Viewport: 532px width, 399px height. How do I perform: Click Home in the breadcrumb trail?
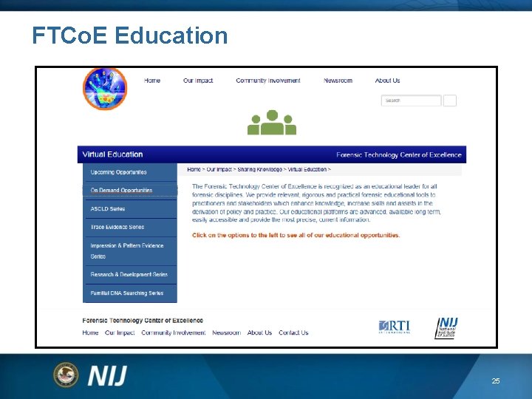(x=194, y=169)
